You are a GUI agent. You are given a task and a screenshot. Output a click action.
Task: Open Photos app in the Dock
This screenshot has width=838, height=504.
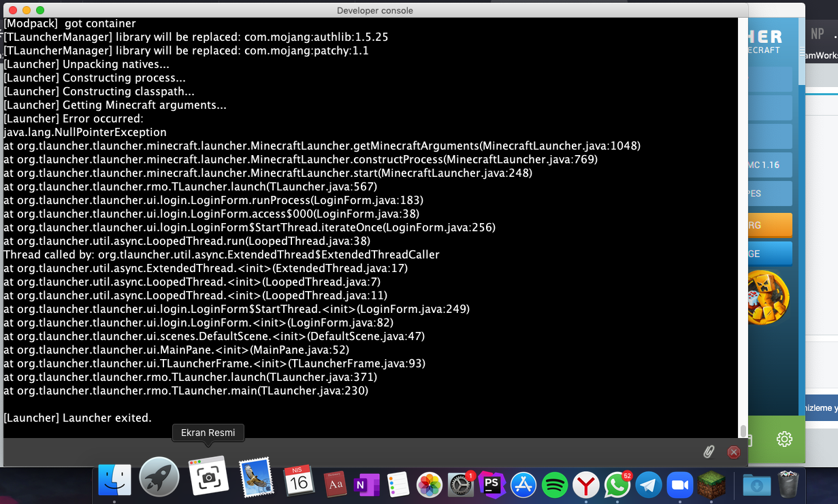430,484
